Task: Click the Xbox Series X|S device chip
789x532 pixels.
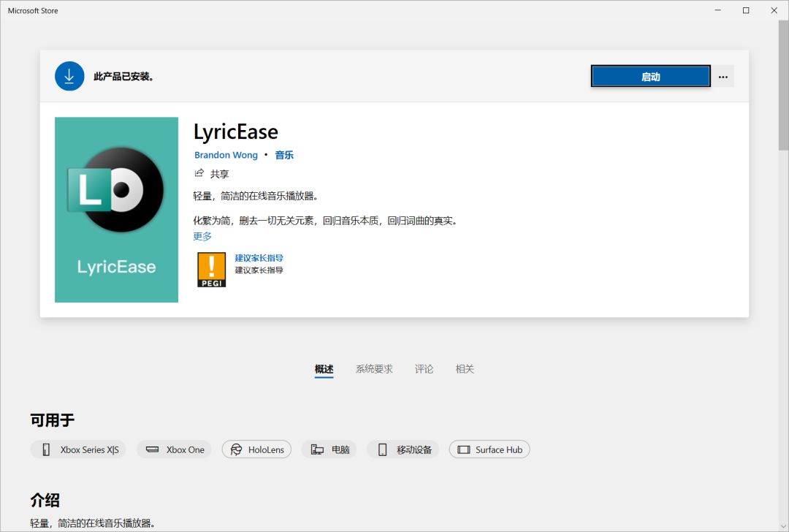Action: [x=78, y=449]
